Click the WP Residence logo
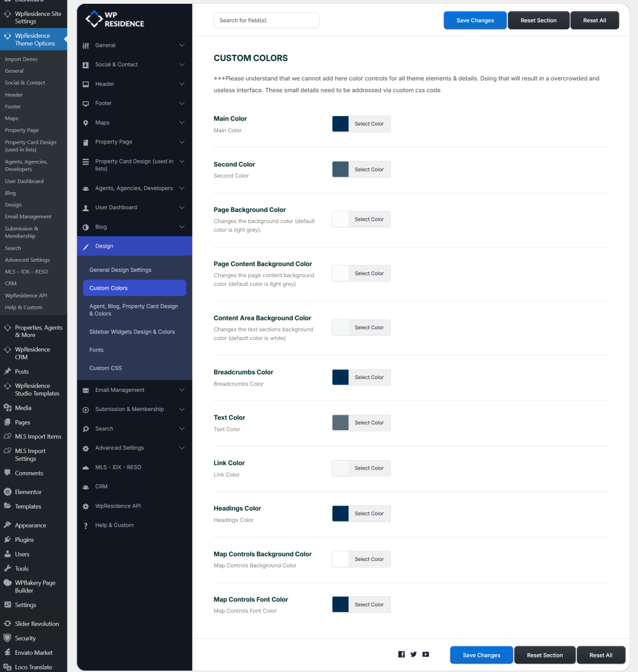638x672 pixels. pos(115,20)
